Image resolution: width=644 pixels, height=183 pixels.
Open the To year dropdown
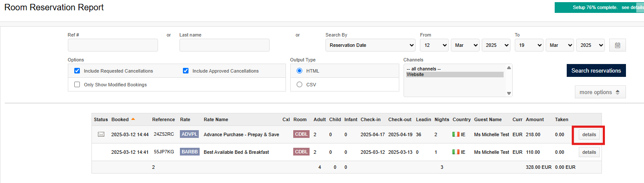[x=590, y=45]
